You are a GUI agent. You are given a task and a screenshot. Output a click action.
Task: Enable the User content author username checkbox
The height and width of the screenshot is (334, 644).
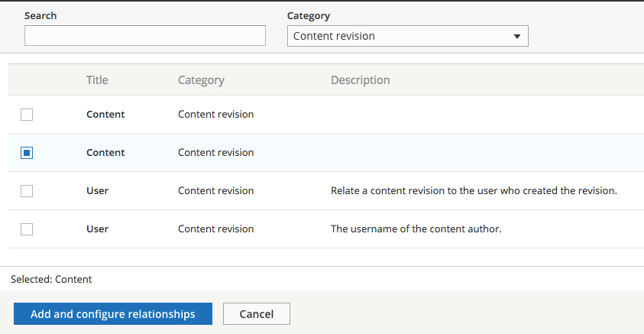(27, 229)
